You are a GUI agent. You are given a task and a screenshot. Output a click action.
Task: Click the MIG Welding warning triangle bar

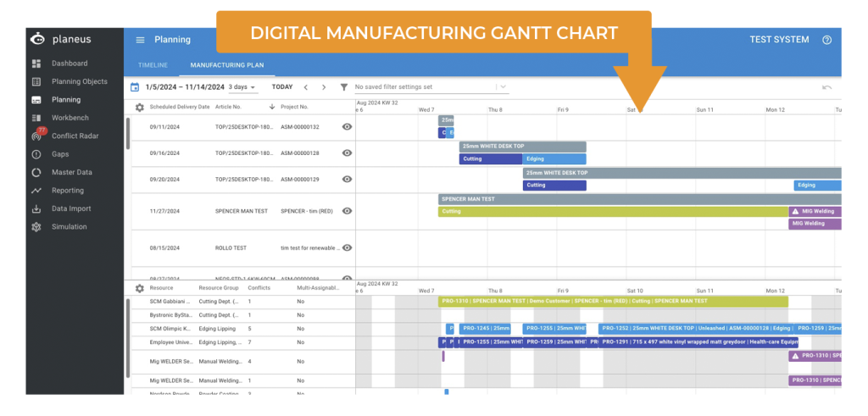[x=815, y=211]
